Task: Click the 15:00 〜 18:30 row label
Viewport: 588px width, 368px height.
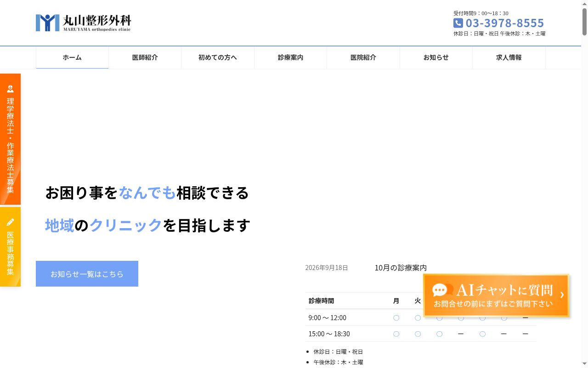Action: 329,334
